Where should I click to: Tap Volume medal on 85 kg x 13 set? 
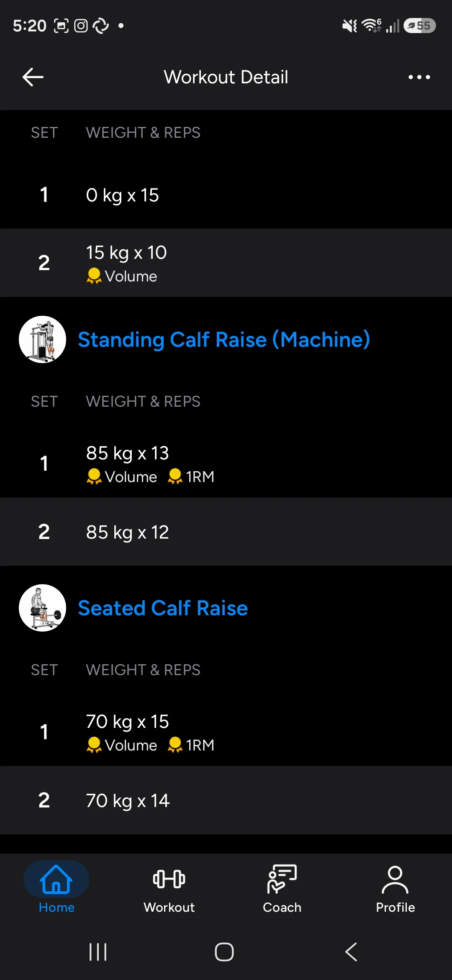[x=122, y=477]
